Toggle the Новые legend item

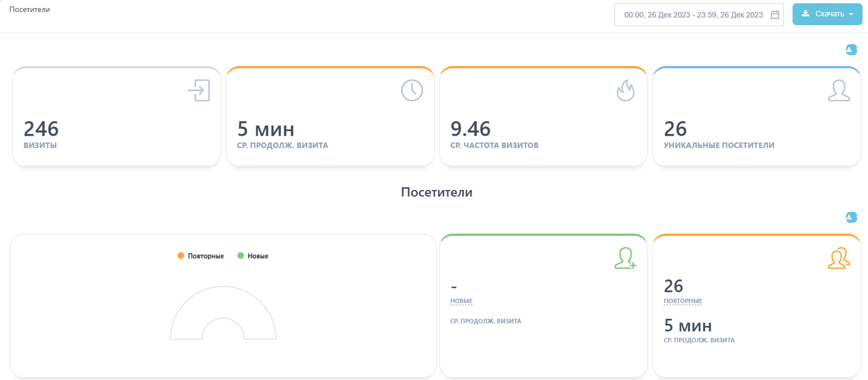(x=253, y=256)
